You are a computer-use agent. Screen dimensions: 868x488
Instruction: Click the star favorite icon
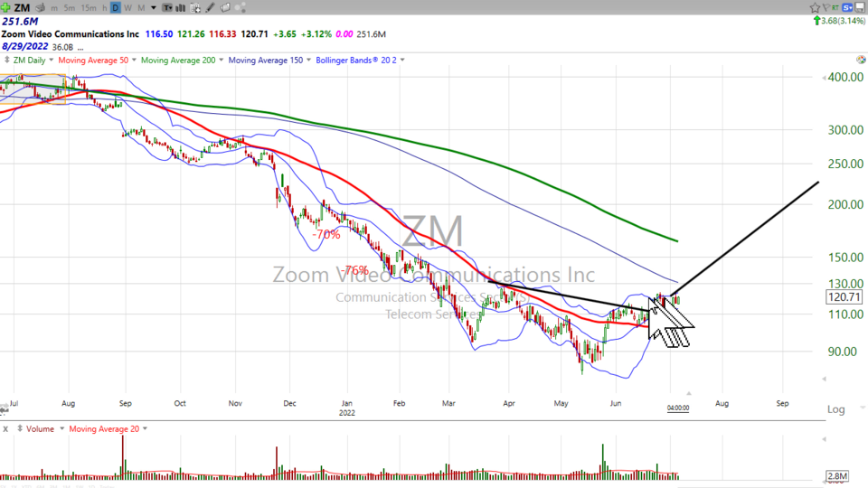coord(815,7)
